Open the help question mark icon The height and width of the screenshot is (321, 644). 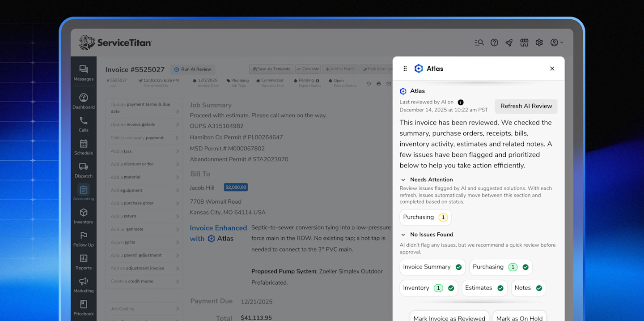coord(494,43)
